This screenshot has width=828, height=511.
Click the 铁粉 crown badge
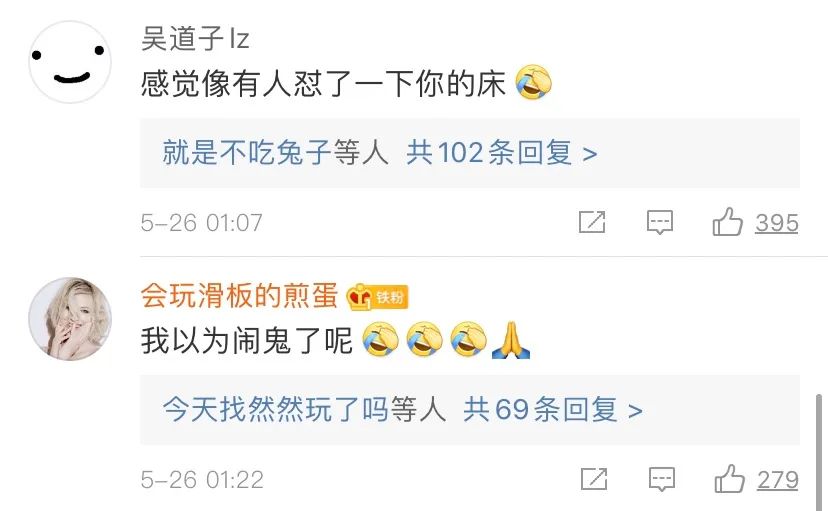coord(377,297)
